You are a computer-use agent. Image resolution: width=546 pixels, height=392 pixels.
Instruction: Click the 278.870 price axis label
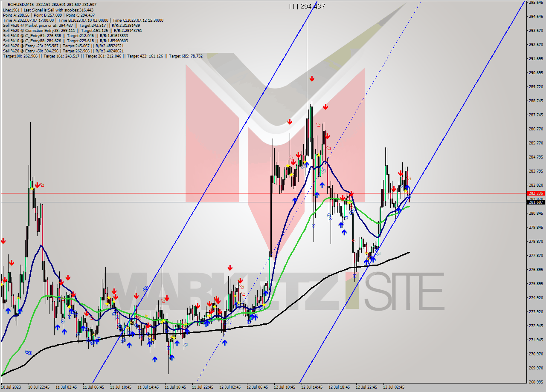click(536, 242)
